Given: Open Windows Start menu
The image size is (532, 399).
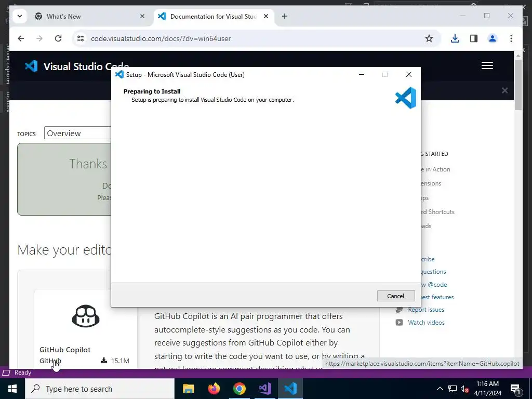Looking at the screenshot, I should 12,389.
